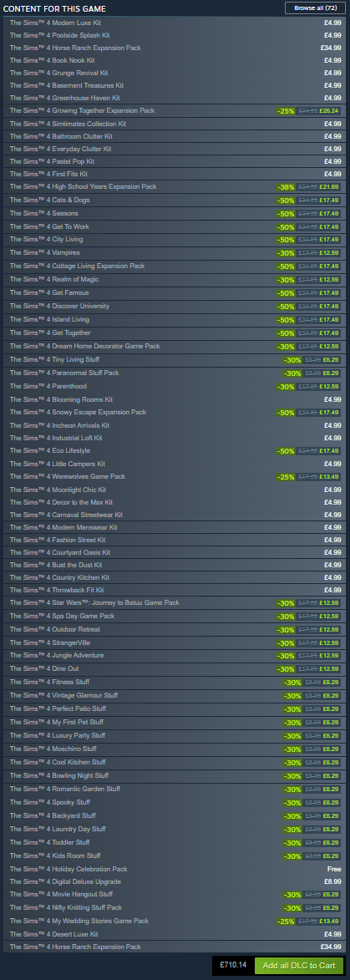Image resolution: width=350 pixels, height=980 pixels.
Task: Click The Sims 4 Discover University
Action: [x=175, y=307]
